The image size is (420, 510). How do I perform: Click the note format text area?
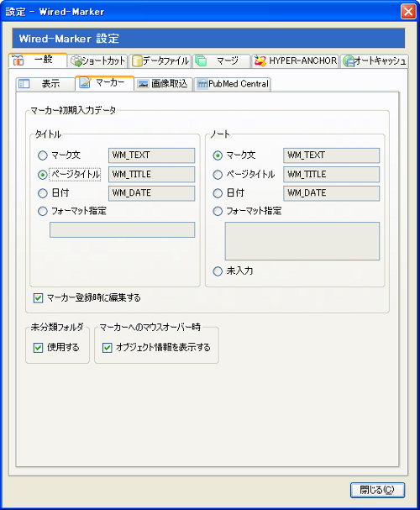click(302, 241)
